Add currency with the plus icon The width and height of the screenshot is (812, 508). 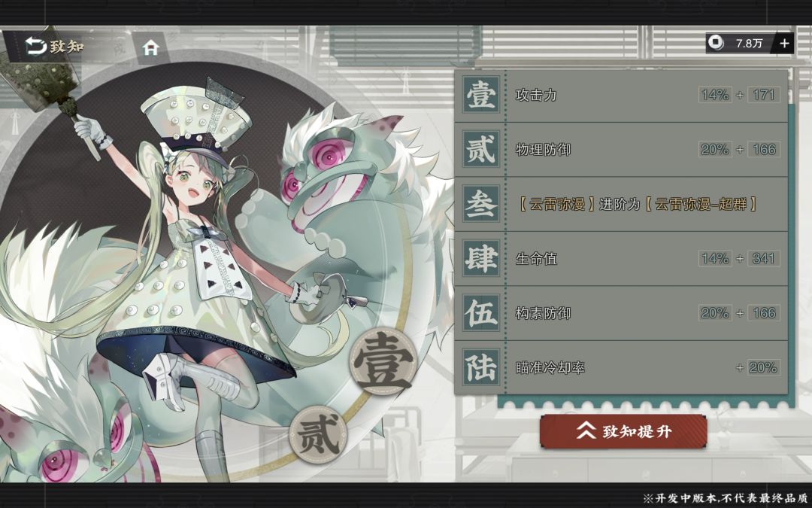[x=784, y=43]
